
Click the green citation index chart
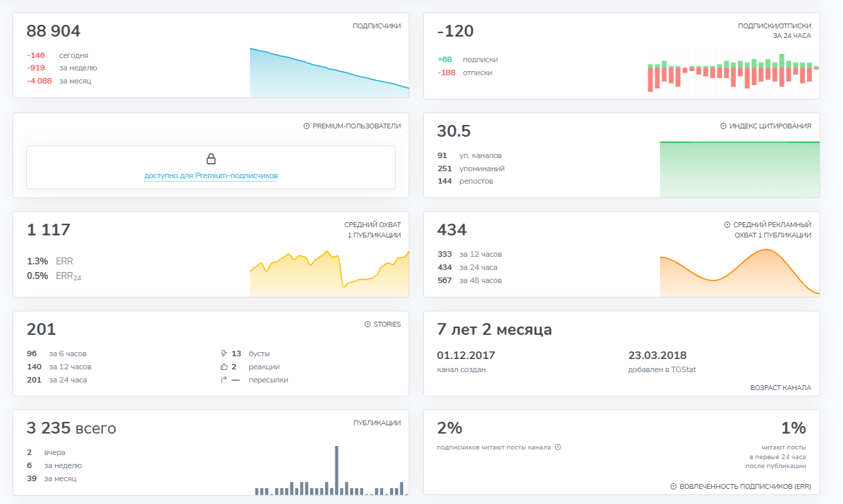tap(739, 169)
